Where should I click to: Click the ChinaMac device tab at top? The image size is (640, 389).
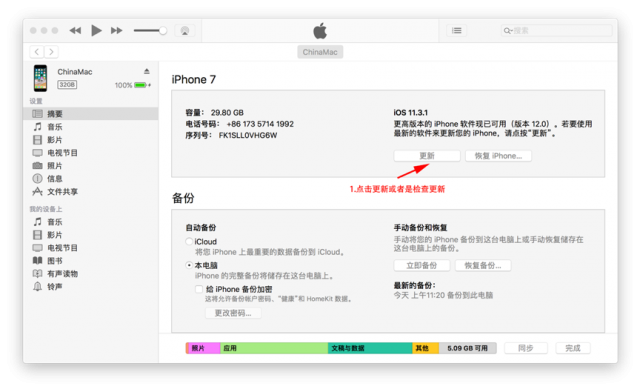320,52
